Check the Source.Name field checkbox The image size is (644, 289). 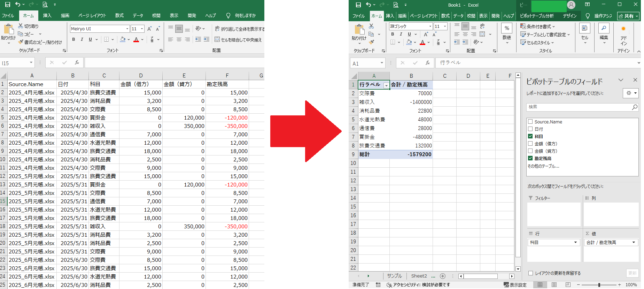click(x=530, y=122)
